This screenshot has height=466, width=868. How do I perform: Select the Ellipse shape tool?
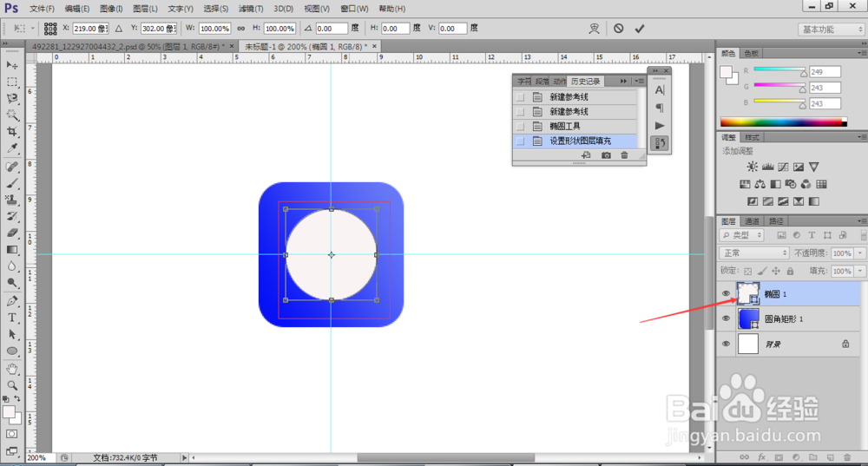pos(11,351)
